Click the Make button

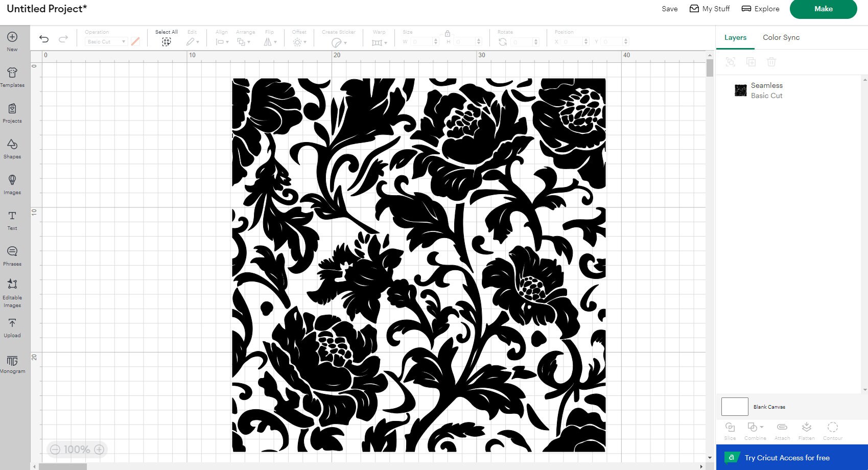click(x=823, y=9)
